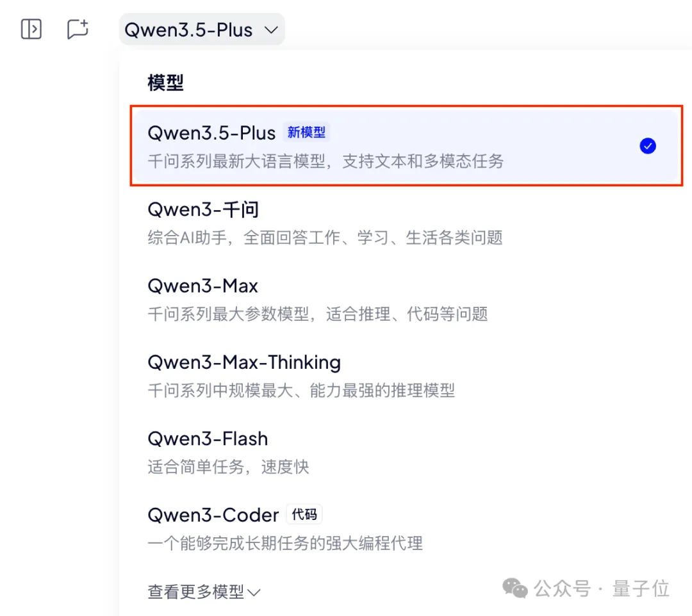Toggle the sidebar panel icon
692x616 pixels.
31,29
